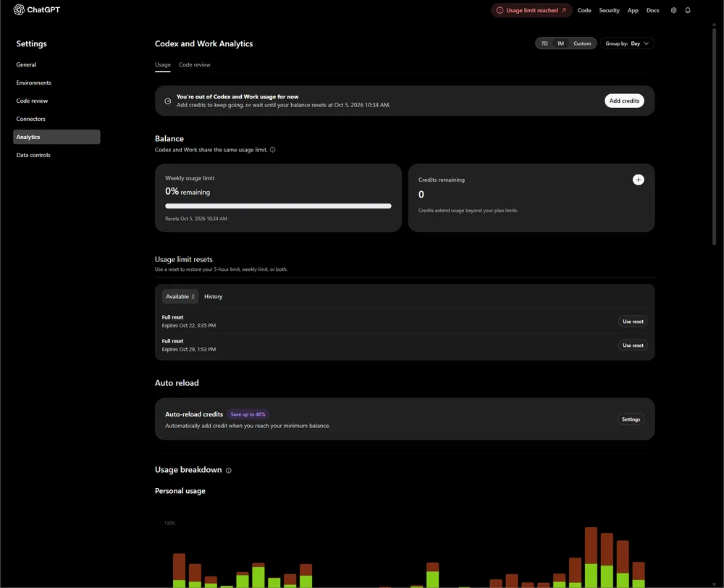Click the 'Resets Oct 5, 2026 10:34 AM' text
The height and width of the screenshot is (588, 724).
196,219
